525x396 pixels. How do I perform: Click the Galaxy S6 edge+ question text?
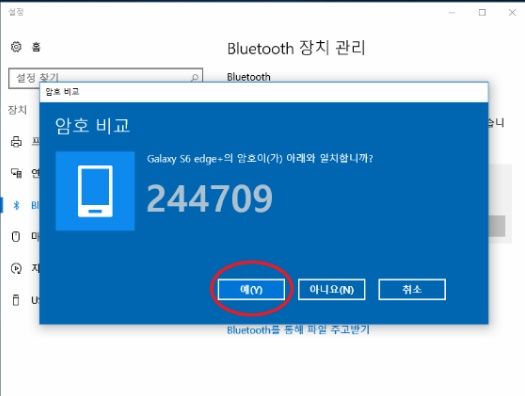click(x=260, y=158)
